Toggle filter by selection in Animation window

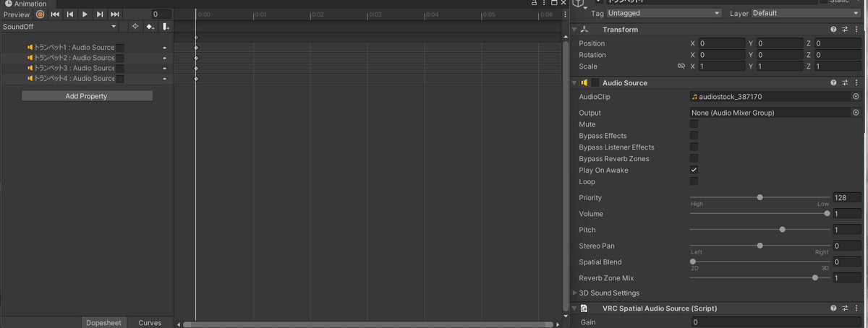[135, 27]
